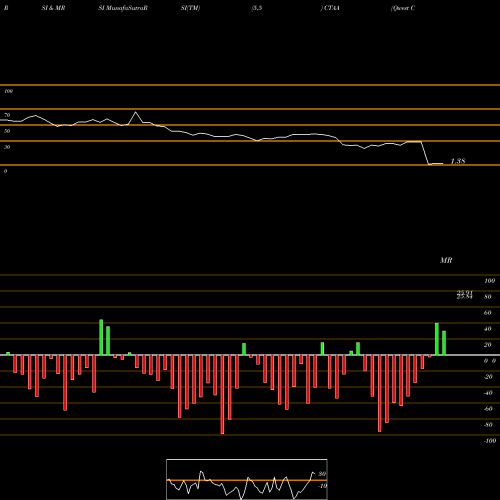Click the '60' label on MR axis
The image size is (500, 500).
coord(488,313)
